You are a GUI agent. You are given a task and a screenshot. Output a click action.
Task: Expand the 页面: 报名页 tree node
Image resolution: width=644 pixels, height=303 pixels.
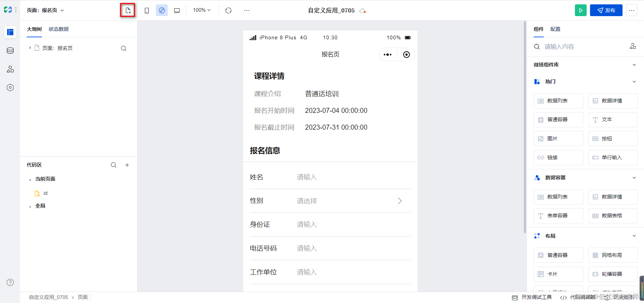(30, 48)
